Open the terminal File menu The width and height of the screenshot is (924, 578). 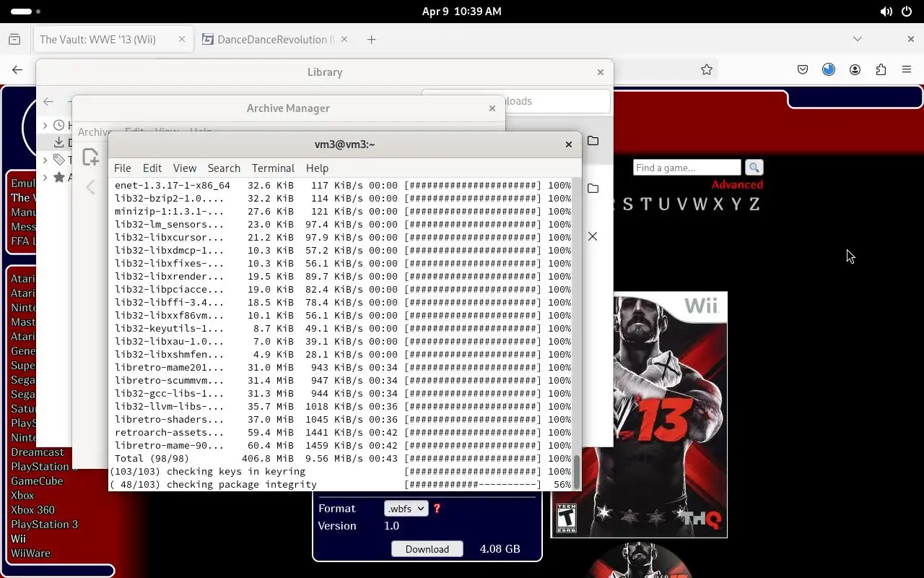coord(123,168)
